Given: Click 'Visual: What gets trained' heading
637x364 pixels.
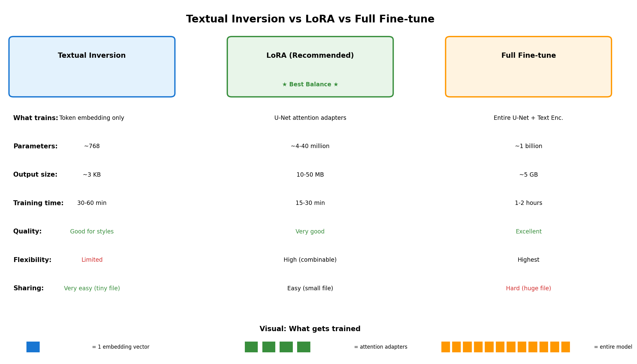Looking at the screenshot, I should pyautogui.click(x=310, y=329).
